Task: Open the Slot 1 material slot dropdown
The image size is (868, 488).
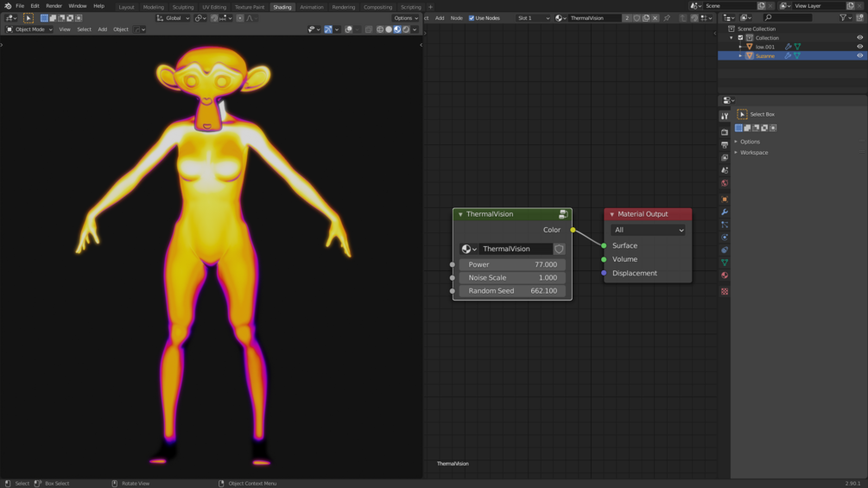Action: [x=533, y=18]
